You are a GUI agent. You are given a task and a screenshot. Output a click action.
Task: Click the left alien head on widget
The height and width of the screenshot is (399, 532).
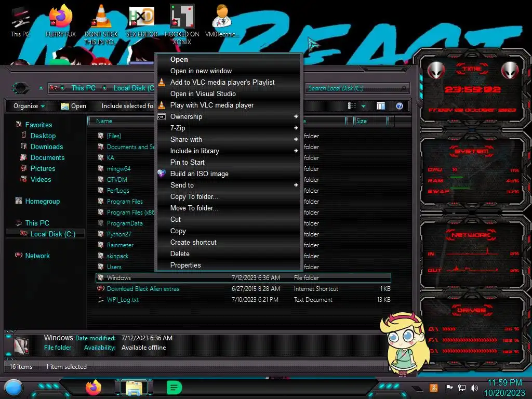(436, 71)
